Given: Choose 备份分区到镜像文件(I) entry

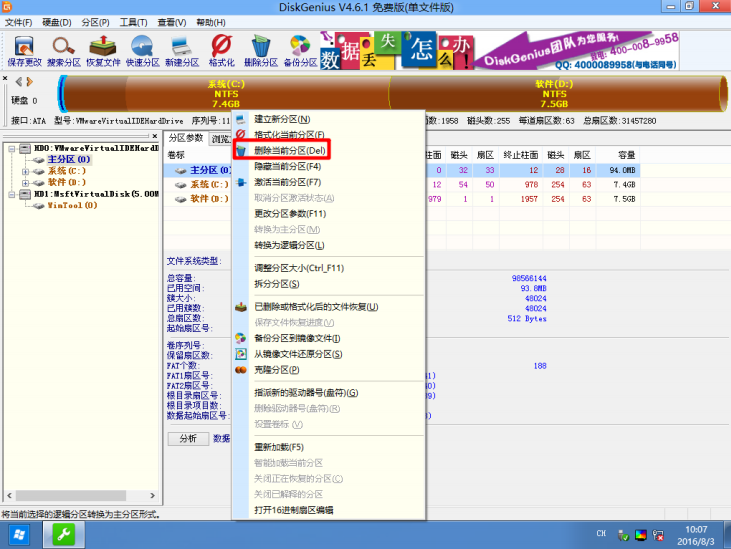Looking at the screenshot, I should (x=329, y=338).
